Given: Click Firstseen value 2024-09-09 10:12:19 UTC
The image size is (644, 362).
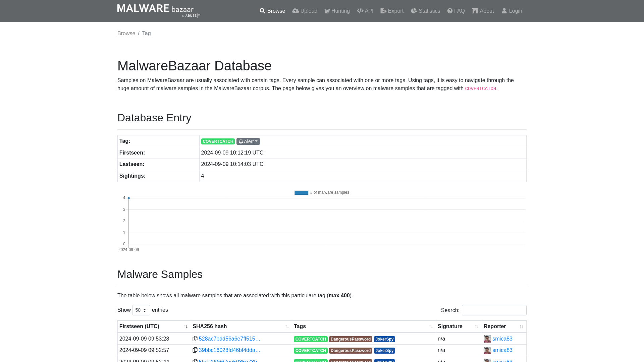Looking at the screenshot, I should (232, 153).
